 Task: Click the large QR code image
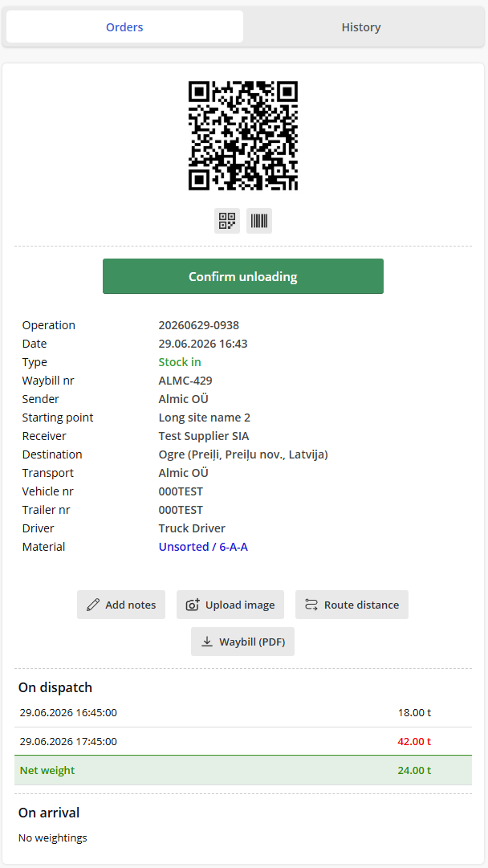[243, 136]
